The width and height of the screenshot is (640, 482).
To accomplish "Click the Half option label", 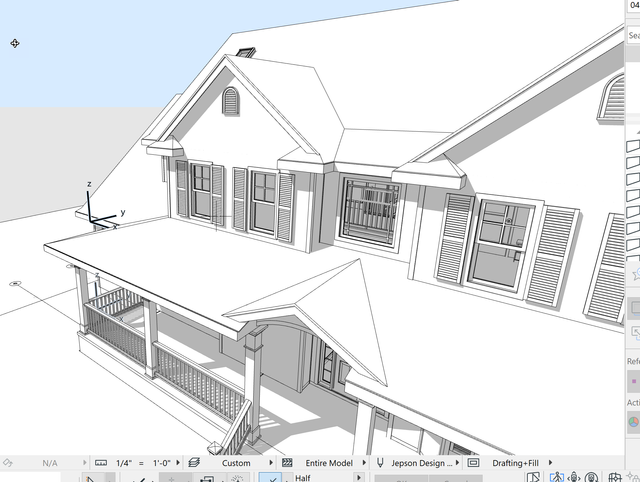I will [x=303, y=478].
